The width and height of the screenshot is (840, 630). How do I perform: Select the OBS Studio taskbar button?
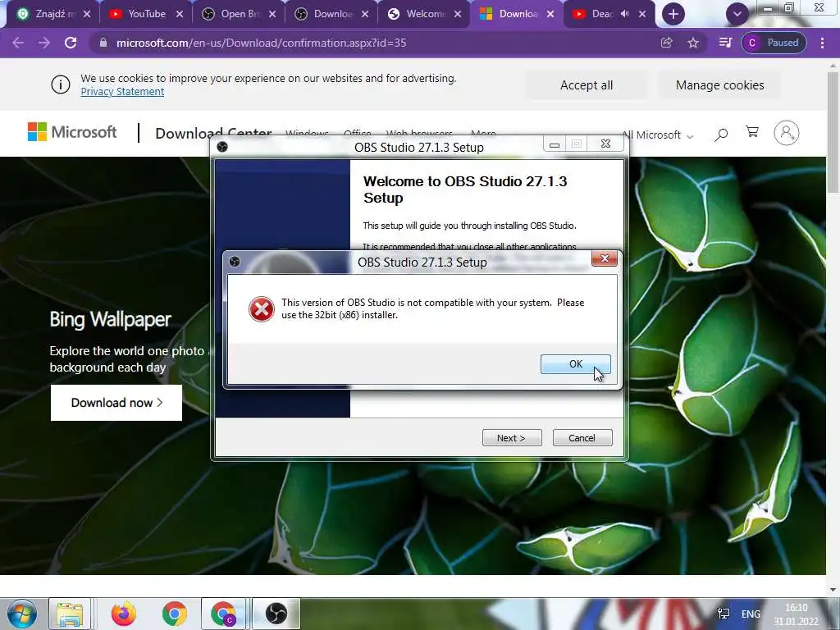click(276, 614)
